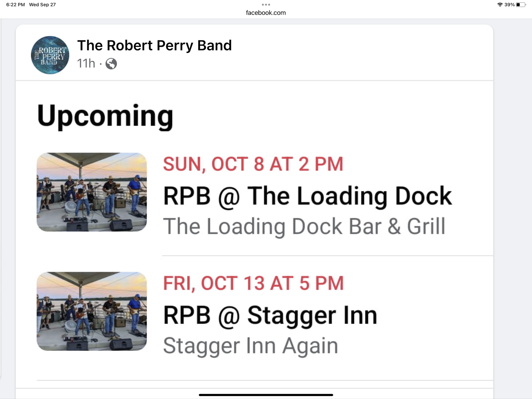Viewport: 532px width, 399px height.
Task: Open the Stagger Inn event photo thumbnail
Action: tap(92, 311)
